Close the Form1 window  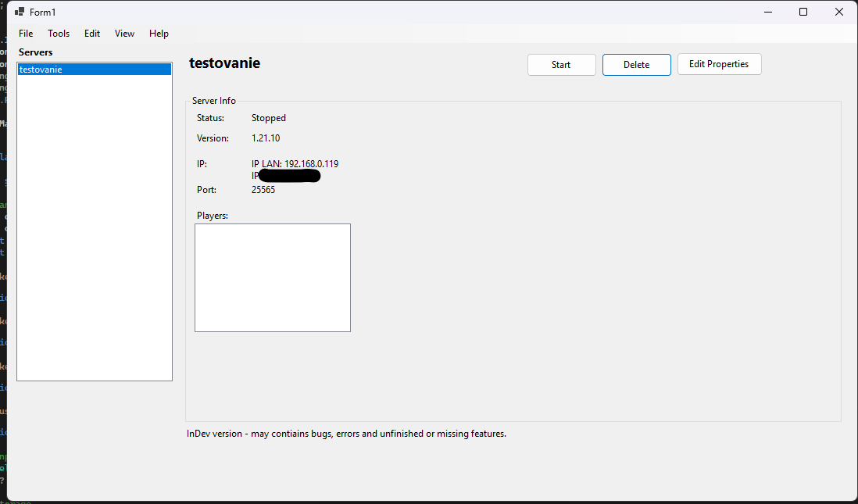838,12
